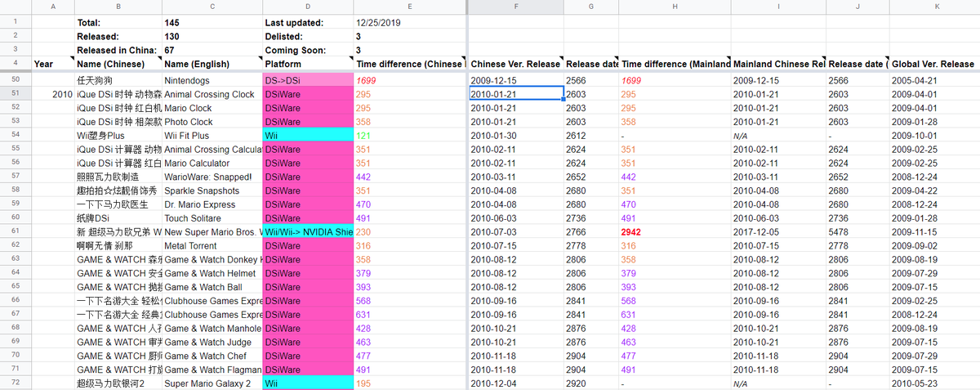Image resolution: width=980 pixels, height=390 pixels.
Task: Click the 'DS->DSi' platform cell
Action: pos(308,81)
